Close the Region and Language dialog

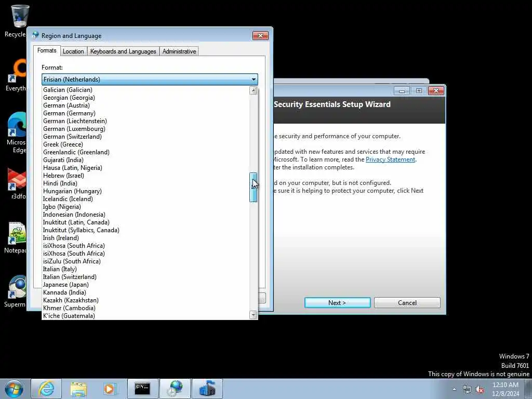260,36
